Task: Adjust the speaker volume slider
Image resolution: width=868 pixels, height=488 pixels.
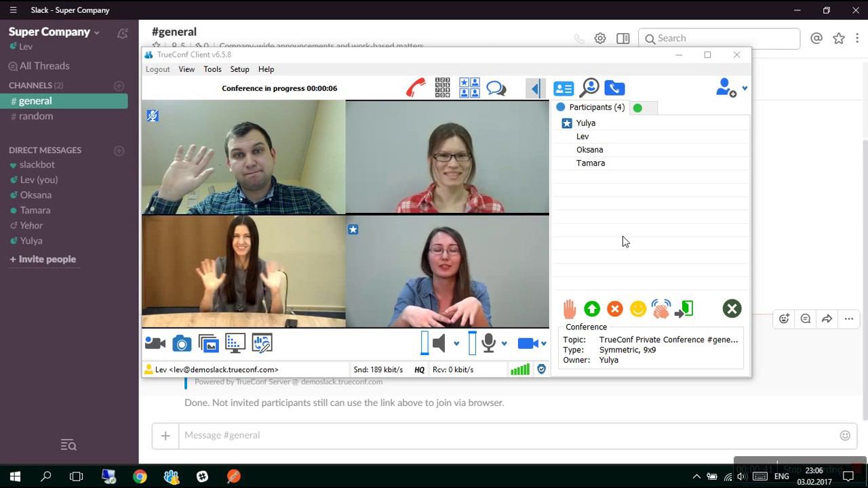Action: pyautogui.click(x=425, y=343)
